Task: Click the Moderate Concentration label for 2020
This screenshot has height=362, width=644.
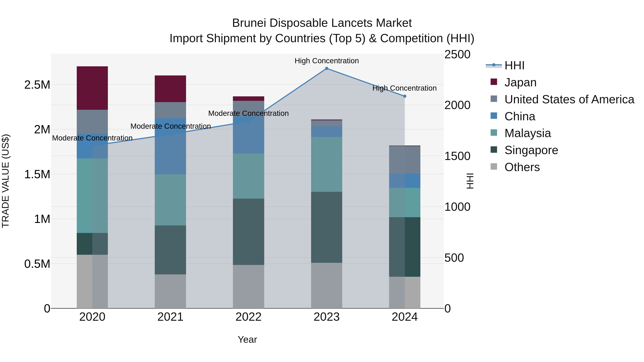Action: (92, 138)
